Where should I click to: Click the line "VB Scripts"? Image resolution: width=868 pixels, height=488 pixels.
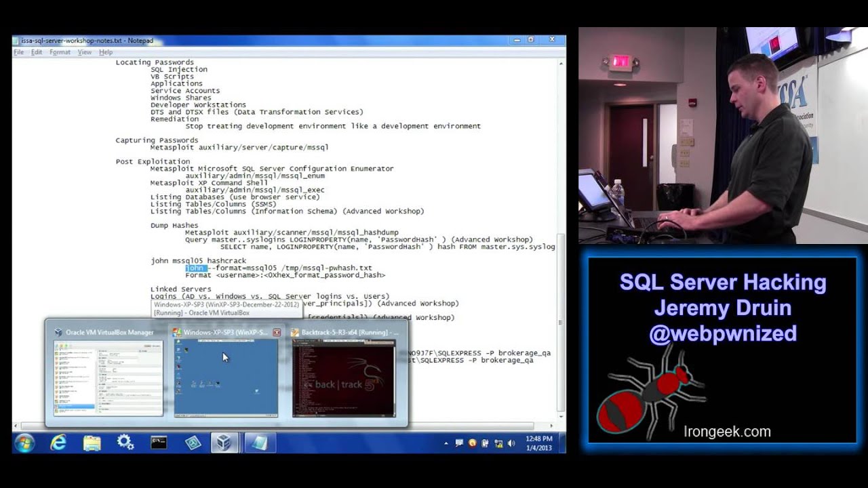172,77
